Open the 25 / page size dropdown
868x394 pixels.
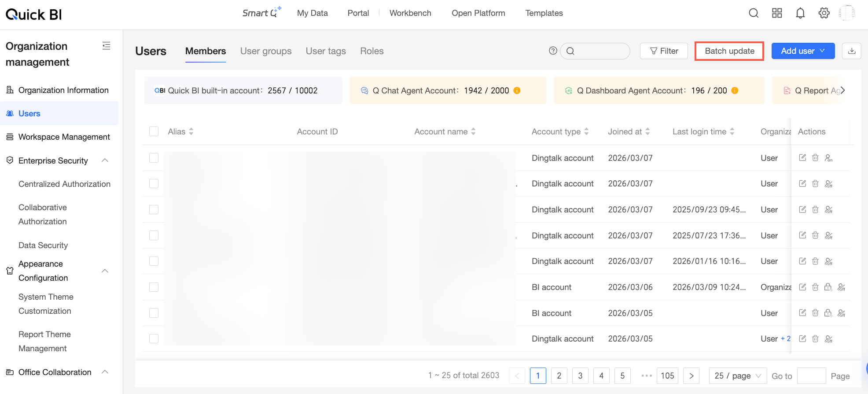point(738,375)
